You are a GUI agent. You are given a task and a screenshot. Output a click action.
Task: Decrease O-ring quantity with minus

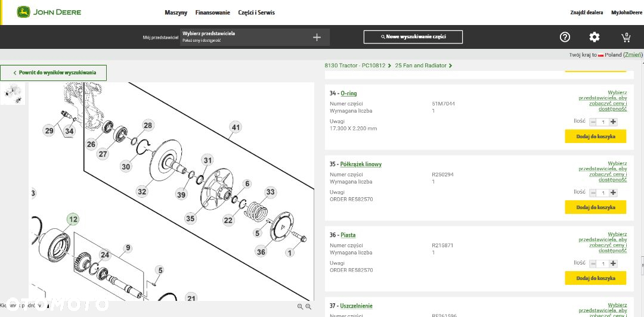tap(593, 122)
